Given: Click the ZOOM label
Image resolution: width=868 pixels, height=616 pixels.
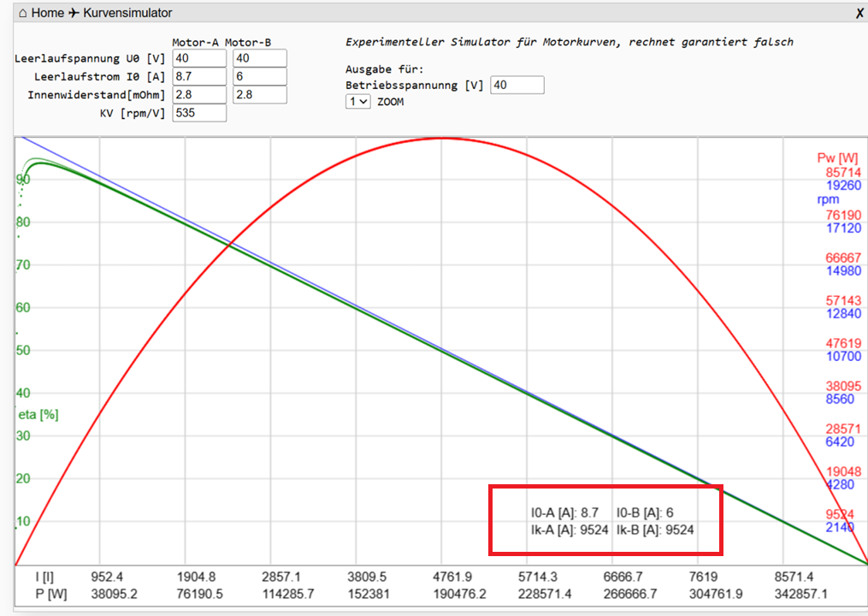Looking at the screenshot, I should point(390,101).
